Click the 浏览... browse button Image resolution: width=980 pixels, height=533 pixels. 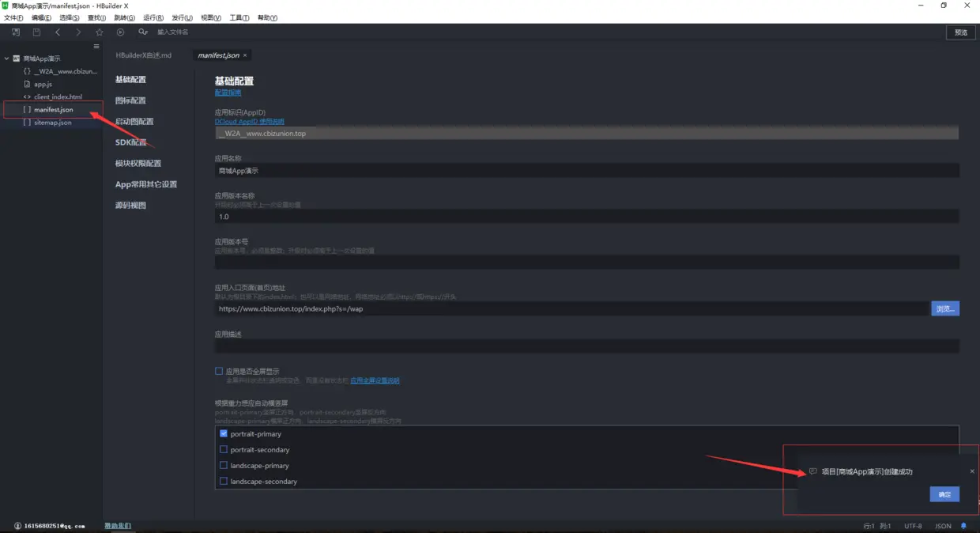(x=945, y=309)
